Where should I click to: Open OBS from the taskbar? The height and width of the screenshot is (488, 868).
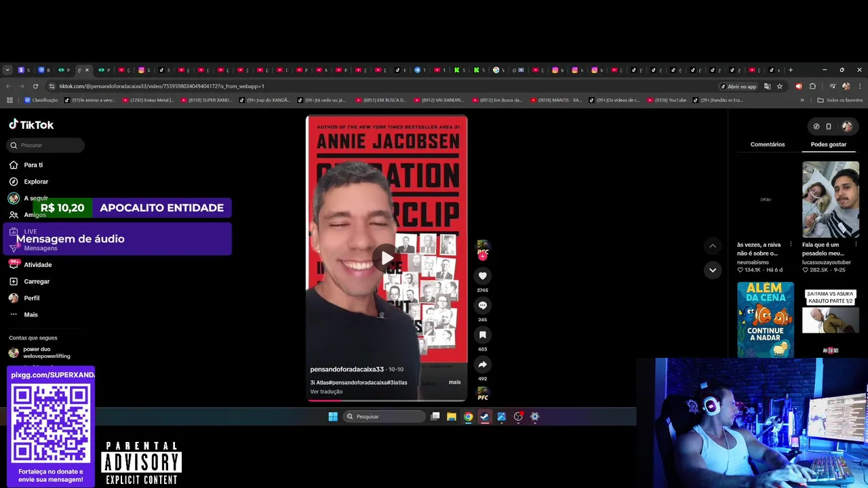tap(518, 417)
